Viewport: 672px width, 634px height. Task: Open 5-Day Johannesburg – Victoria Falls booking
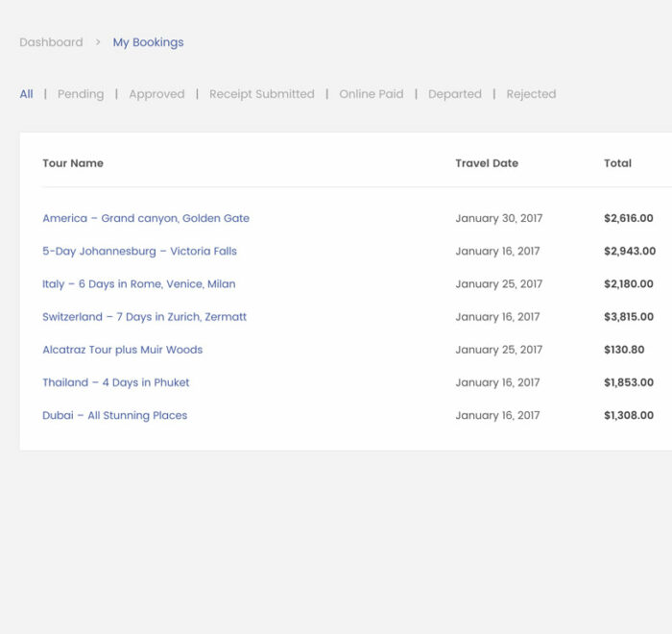tap(139, 251)
